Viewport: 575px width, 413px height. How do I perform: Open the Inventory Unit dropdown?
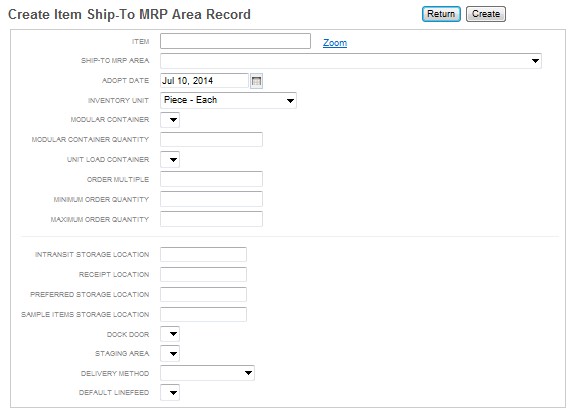(x=228, y=100)
